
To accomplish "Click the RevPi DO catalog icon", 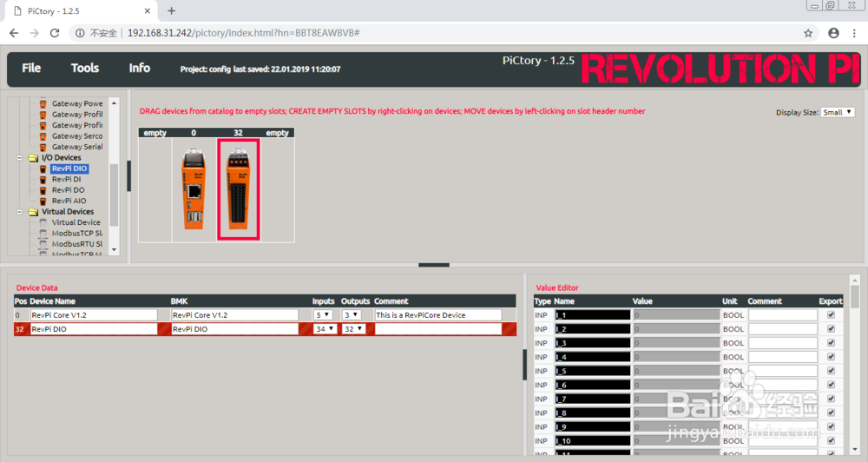I will point(43,190).
